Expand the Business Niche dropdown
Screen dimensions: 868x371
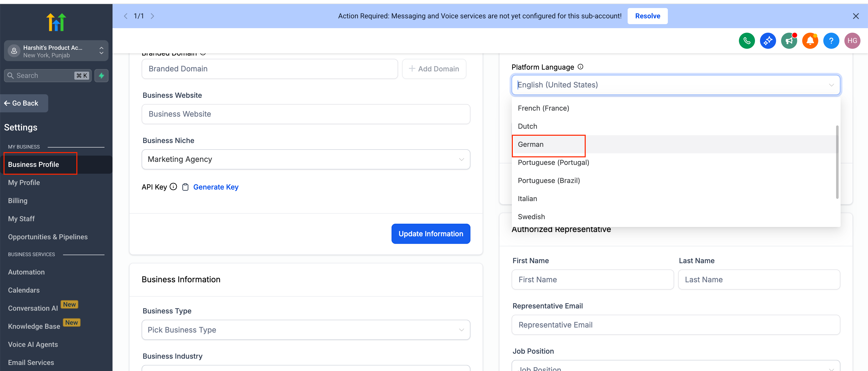pos(306,159)
